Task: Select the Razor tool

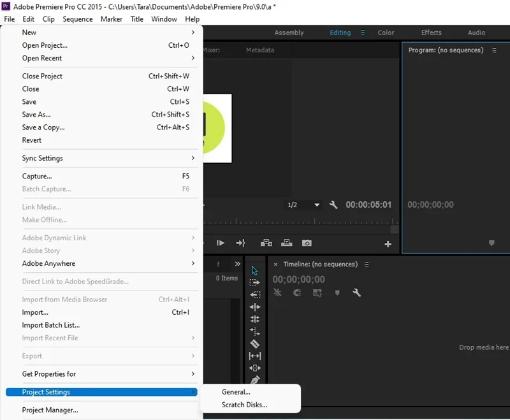Action: pos(255,344)
